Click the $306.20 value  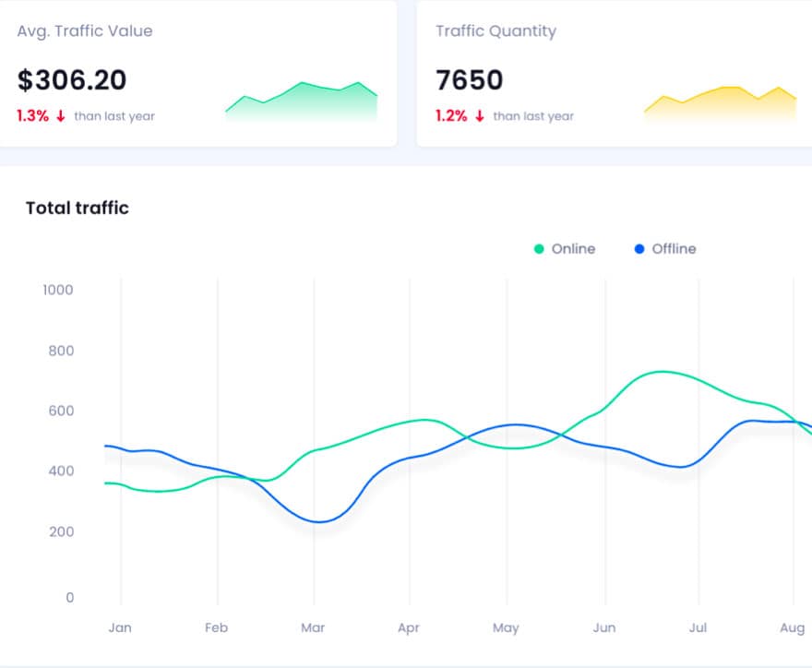point(72,80)
